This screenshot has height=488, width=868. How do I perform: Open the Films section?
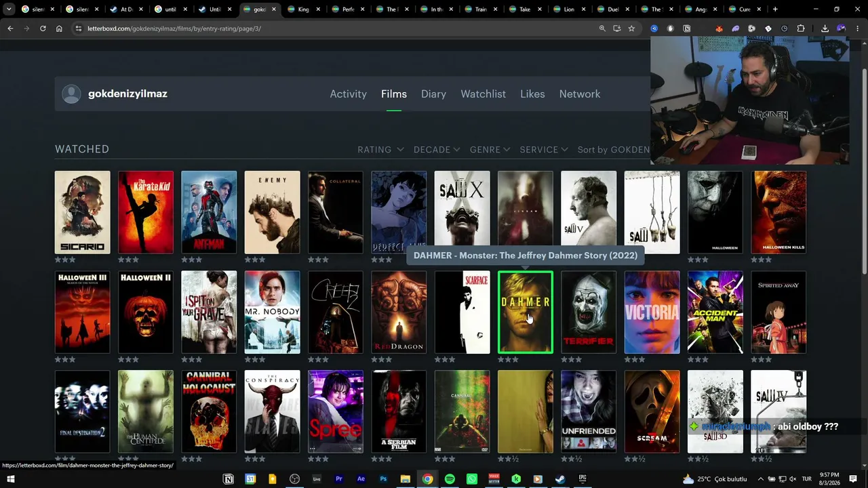[394, 94]
